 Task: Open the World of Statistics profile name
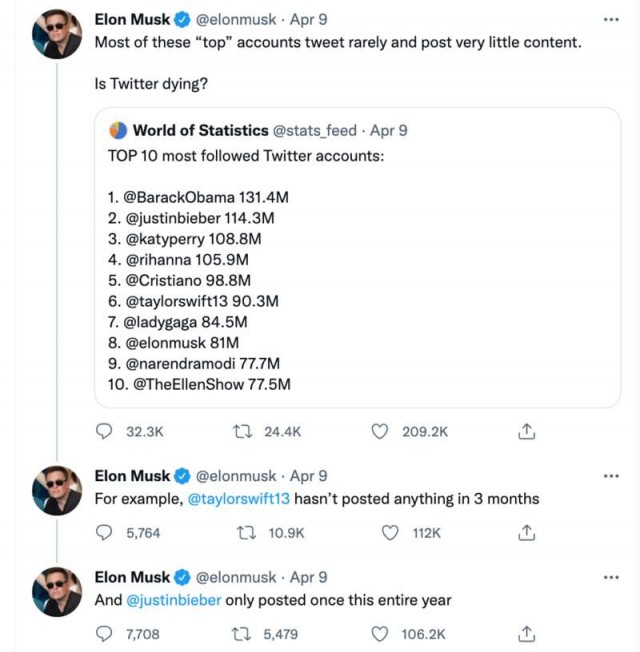(x=200, y=131)
